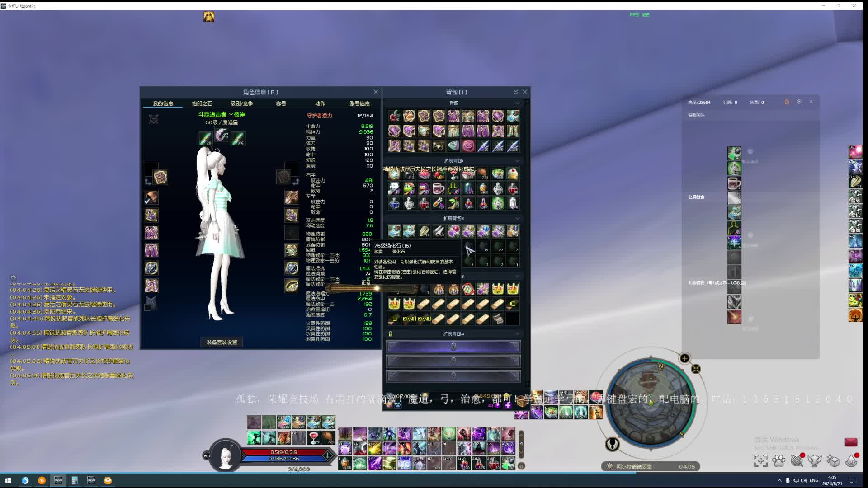Toggle the lock on 扩展背包4
This screenshot has height=488, width=868.
click(x=390, y=334)
